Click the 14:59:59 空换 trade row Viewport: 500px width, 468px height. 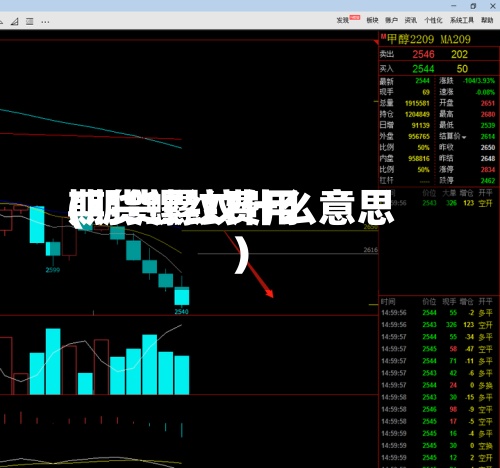(x=437, y=446)
